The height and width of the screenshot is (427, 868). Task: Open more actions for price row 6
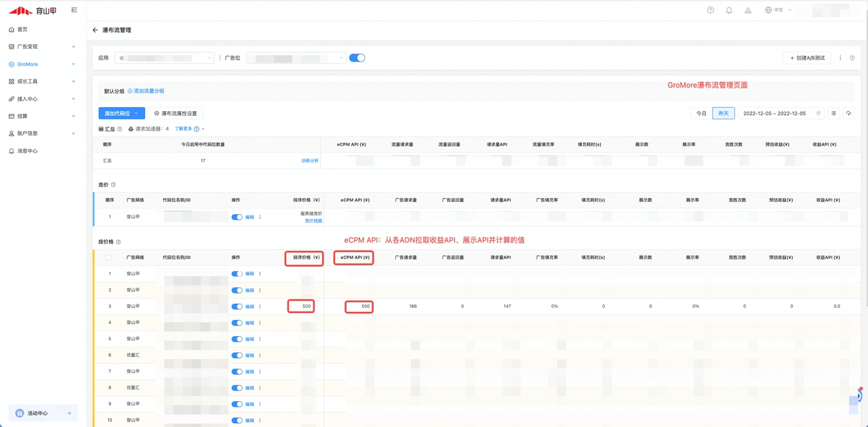pos(260,355)
